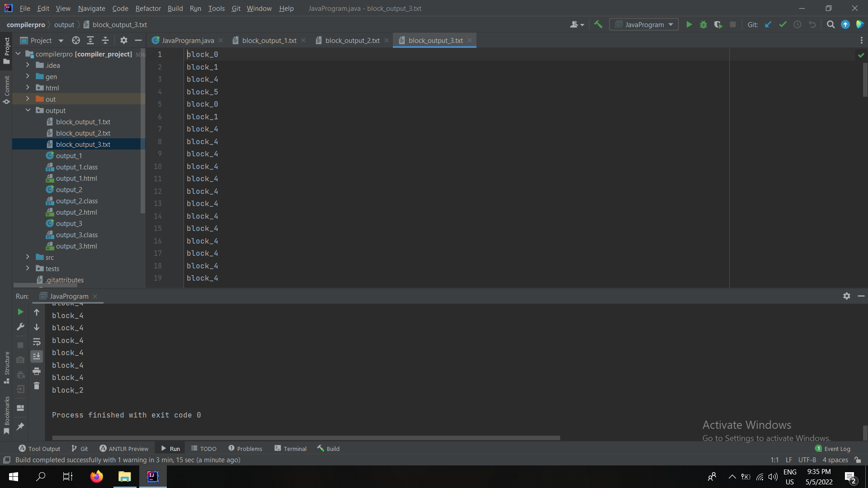The width and height of the screenshot is (868, 488).
Task: Open the JavaProgram run configuration dropdown
Action: coord(644,25)
